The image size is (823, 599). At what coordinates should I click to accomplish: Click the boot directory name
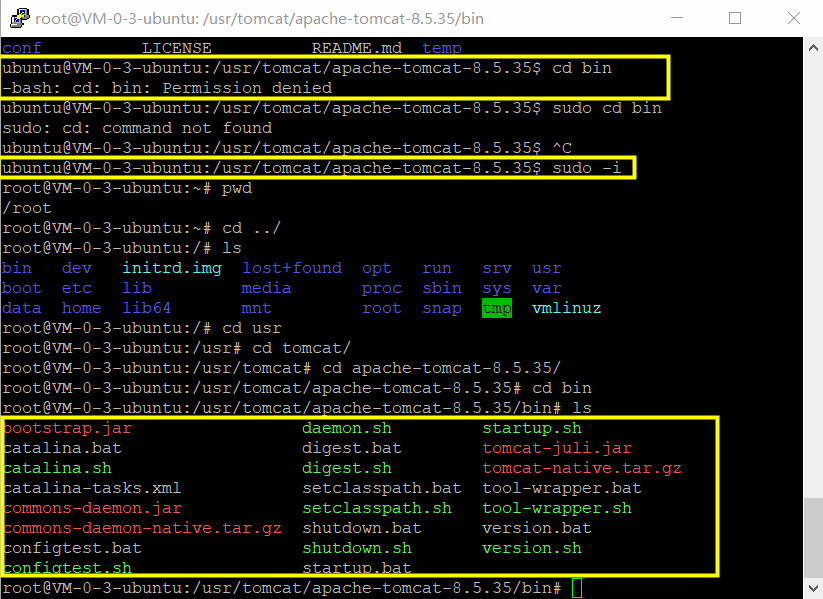point(22,288)
